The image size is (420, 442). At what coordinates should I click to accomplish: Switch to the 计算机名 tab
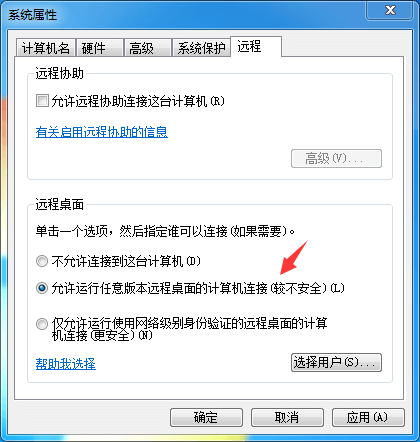[x=46, y=48]
